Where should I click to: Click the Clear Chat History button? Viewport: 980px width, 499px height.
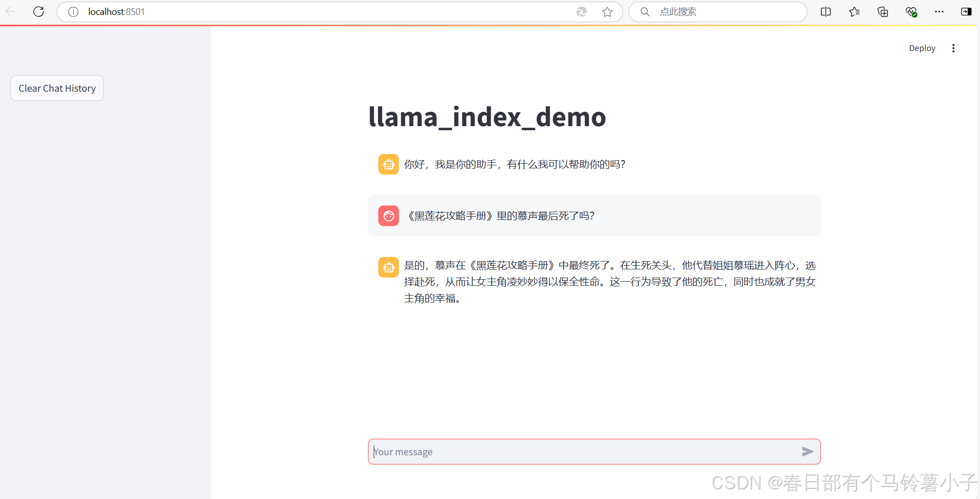(57, 88)
